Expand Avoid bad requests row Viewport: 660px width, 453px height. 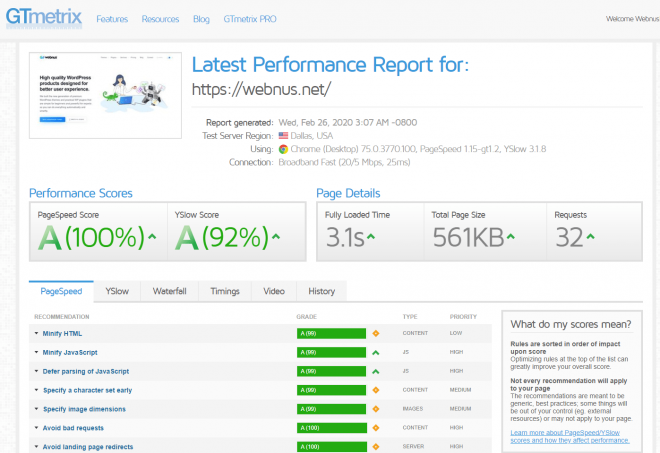(36, 427)
